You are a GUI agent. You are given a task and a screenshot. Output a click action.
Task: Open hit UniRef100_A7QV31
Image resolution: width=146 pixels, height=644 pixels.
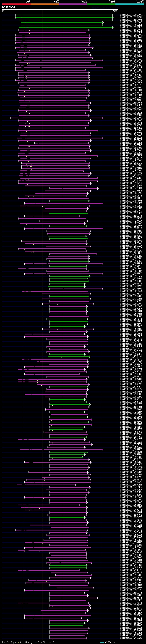click(x=131, y=17)
